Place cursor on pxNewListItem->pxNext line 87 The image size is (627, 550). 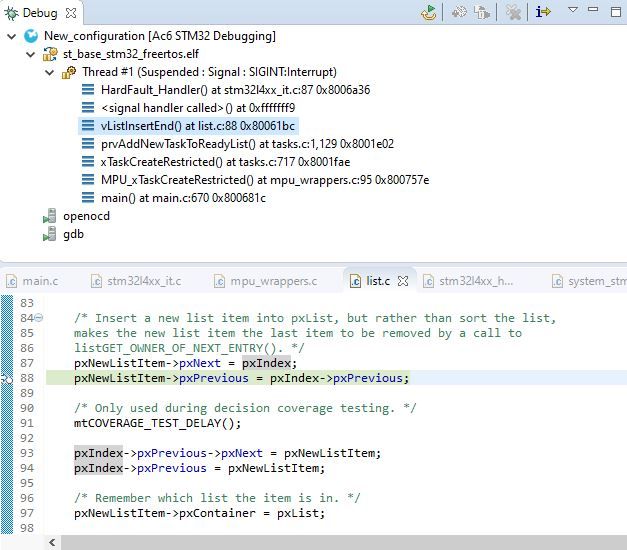(186, 363)
